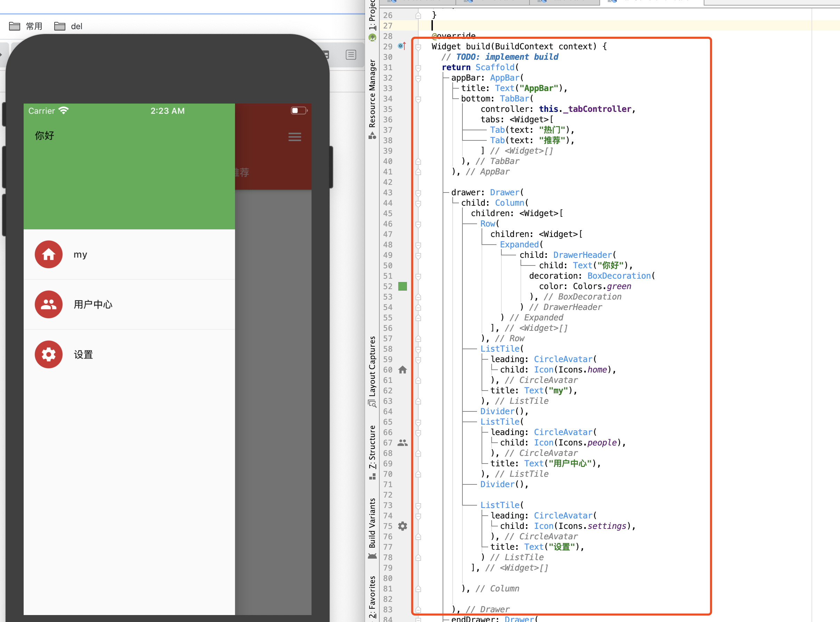Click the home gutter icon on line 60
The width and height of the screenshot is (840, 622).
tap(402, 370)
